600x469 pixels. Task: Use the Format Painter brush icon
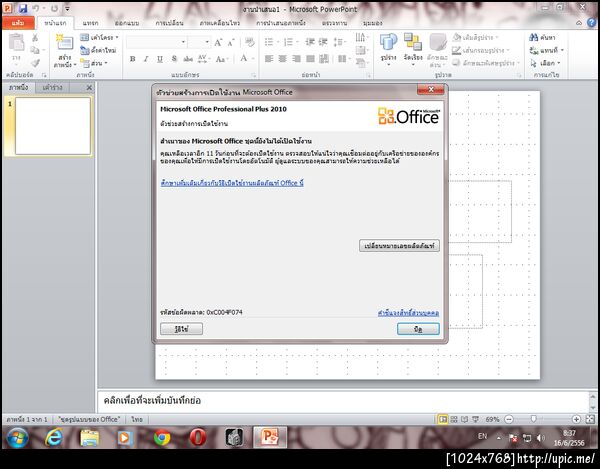35,63
